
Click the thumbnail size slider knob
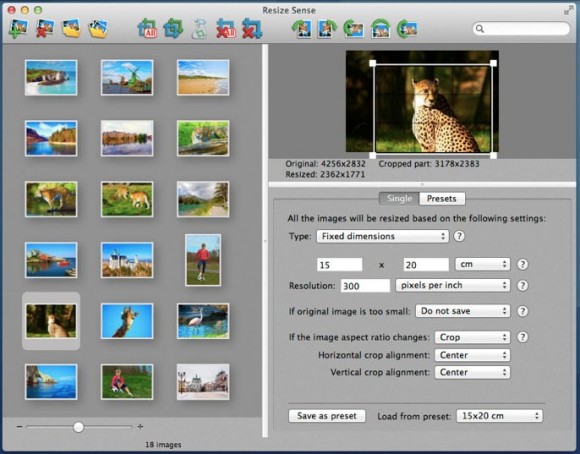78,427
